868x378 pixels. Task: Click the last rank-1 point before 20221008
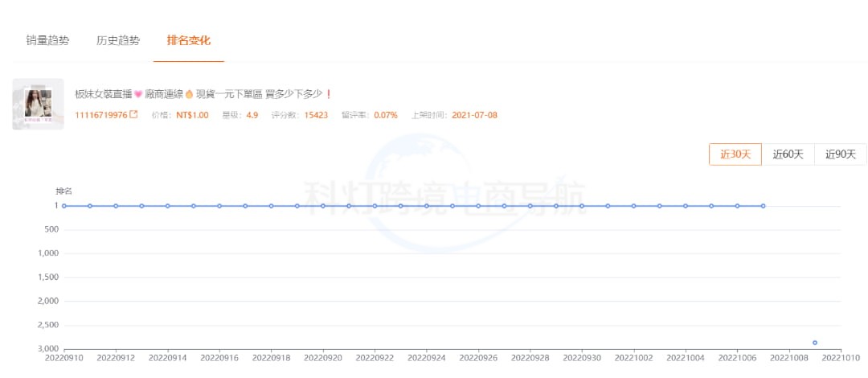pyautogui.click(x=763, y=206)
